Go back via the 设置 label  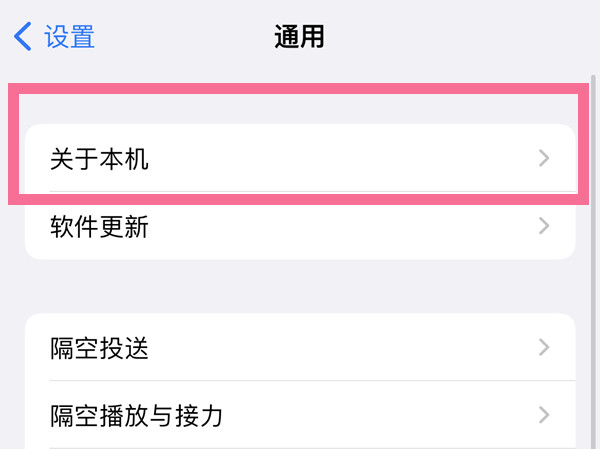(x=70, y=38)
